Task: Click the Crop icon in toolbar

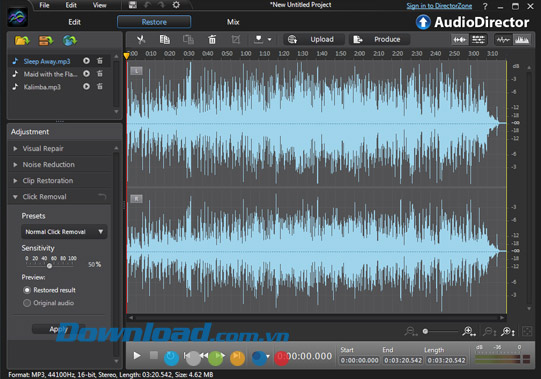Action: click(236, 39)
